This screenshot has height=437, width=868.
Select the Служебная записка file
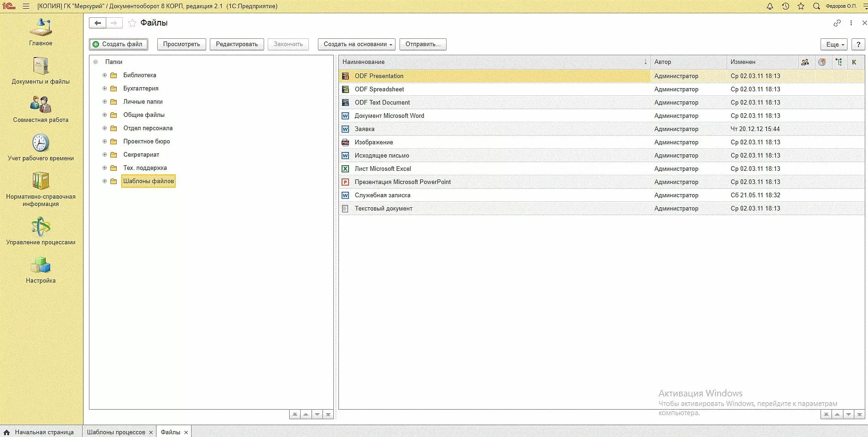602,195
